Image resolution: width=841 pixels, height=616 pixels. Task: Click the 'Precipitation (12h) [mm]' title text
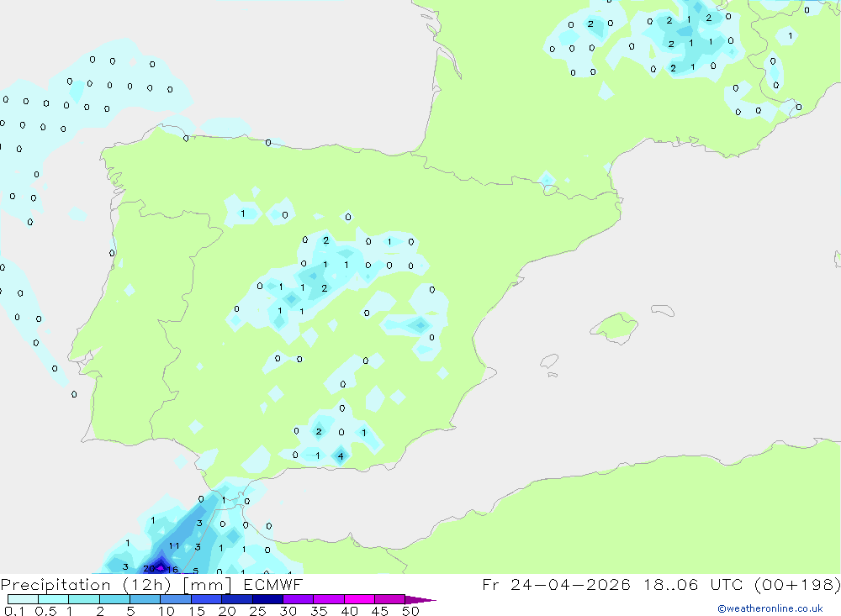[x=116, y=585]
